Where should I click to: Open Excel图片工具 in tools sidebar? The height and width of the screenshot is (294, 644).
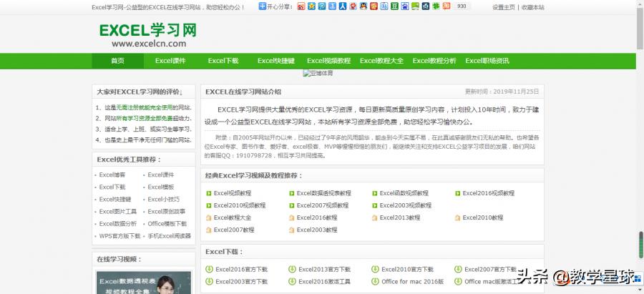pos(118,212)
